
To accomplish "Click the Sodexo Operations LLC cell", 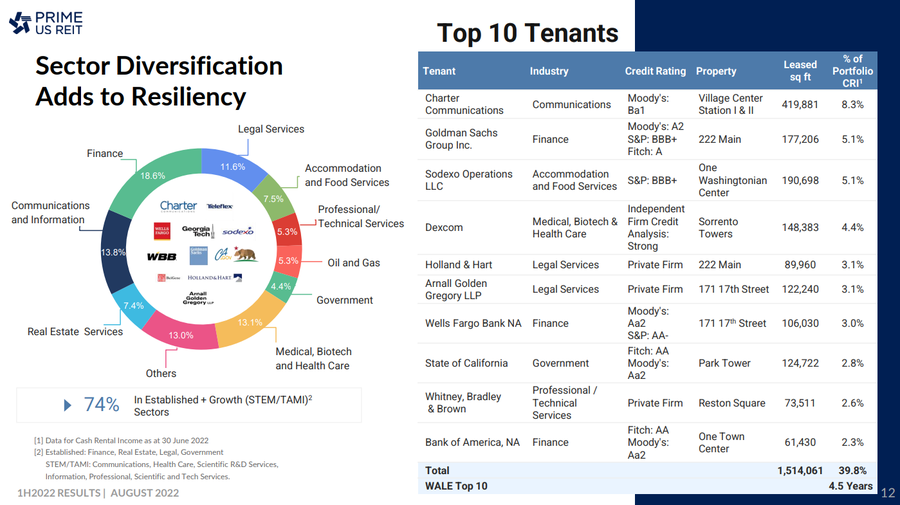I will point(468,180).
